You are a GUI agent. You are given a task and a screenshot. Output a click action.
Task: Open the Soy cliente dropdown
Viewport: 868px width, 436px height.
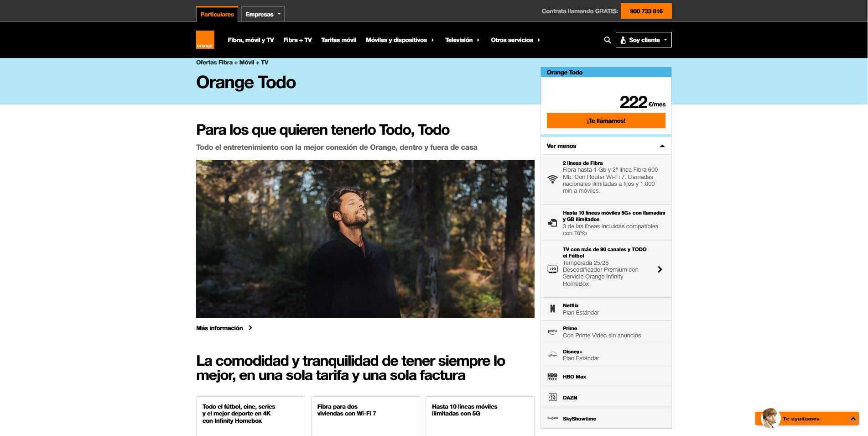pyautogui.click(x=644, y=40)
